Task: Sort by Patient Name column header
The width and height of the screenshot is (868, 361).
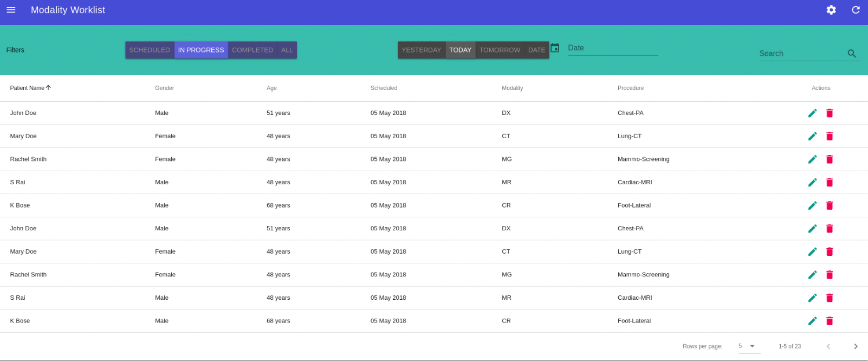Action: pos(27,88)
